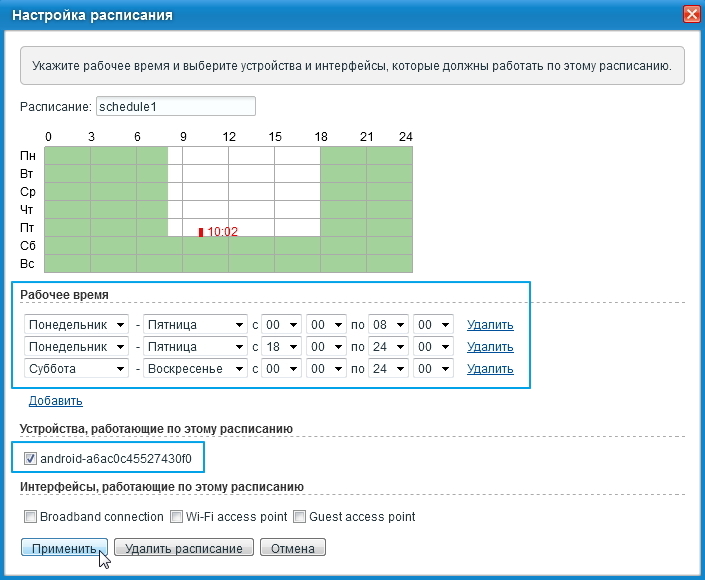Close the schedule settings dialog
This screenshot has width=705, height=580.
pyautogui.click(x=690, y=15)
